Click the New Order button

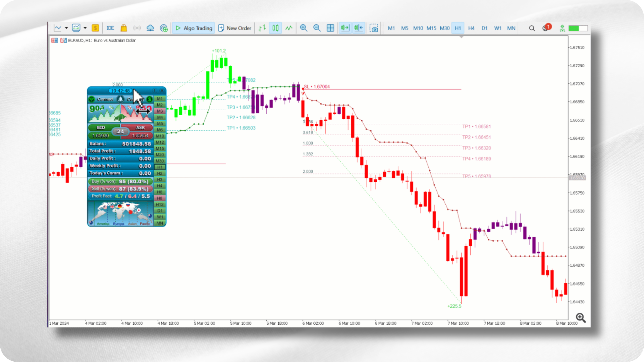tap(235, 28)
